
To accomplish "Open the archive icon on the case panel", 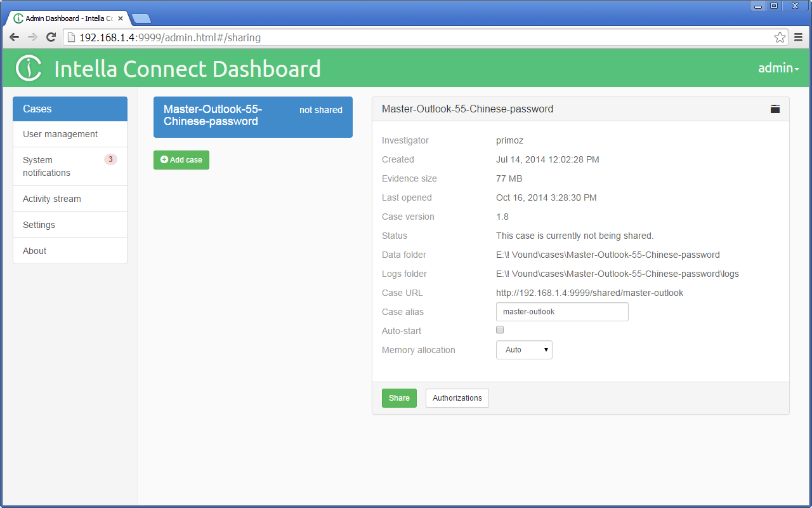I will 775,109.
